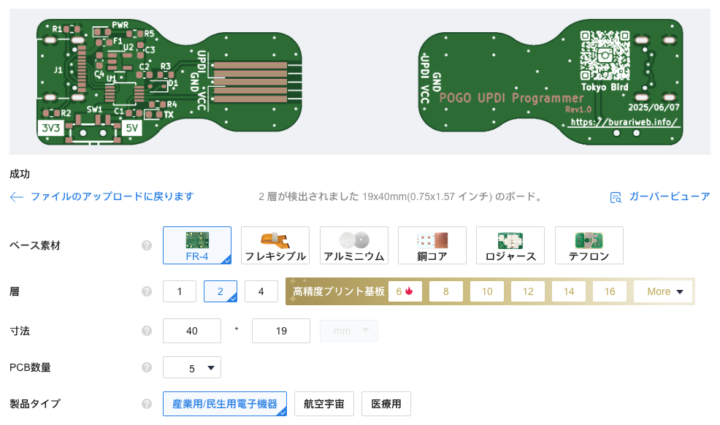Click help icon beside 製品タイプ
This screenshot has height=425, width=720.
pyautogui.click(x=146, y=404)
